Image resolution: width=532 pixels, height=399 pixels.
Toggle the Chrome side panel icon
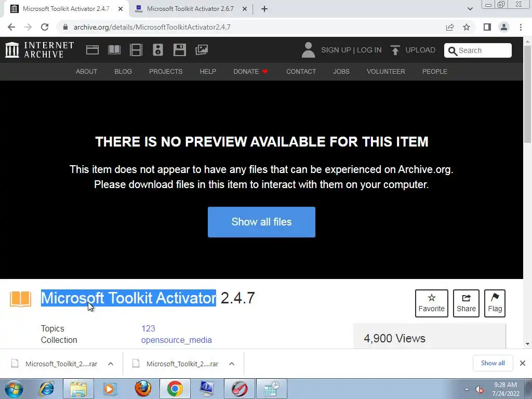coord(487,27)
